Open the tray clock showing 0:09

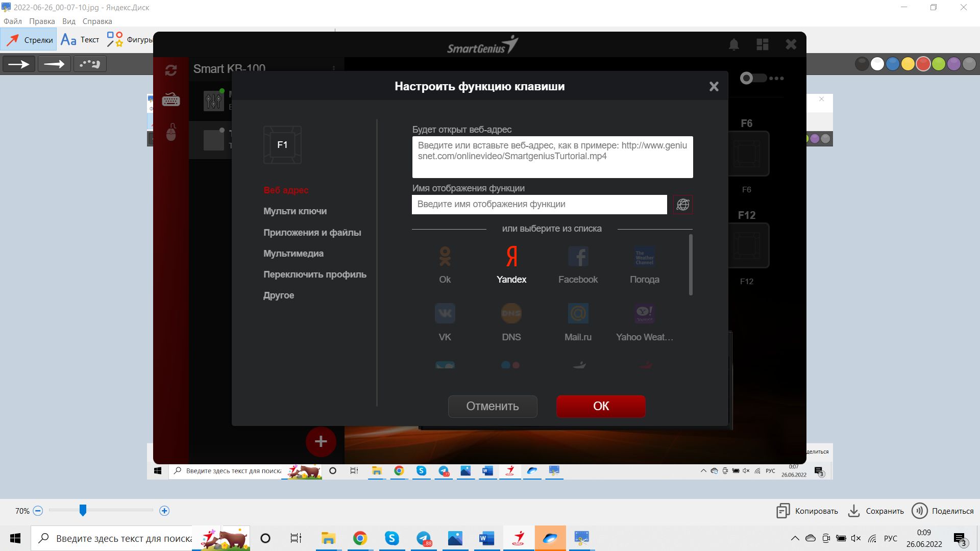tap(924, 538)
